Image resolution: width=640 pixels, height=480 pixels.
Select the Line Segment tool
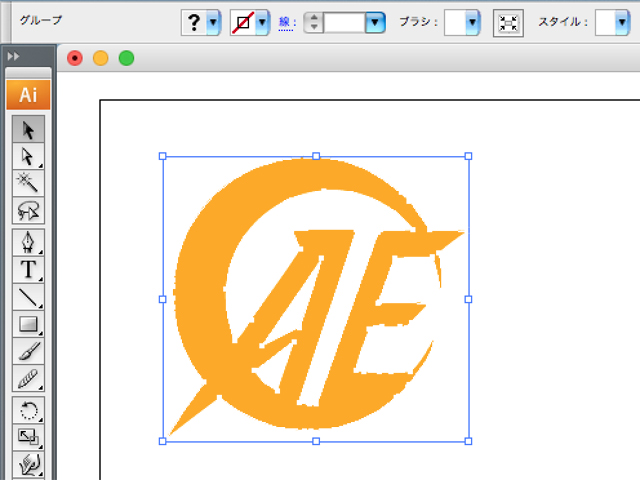pos(28,297)
